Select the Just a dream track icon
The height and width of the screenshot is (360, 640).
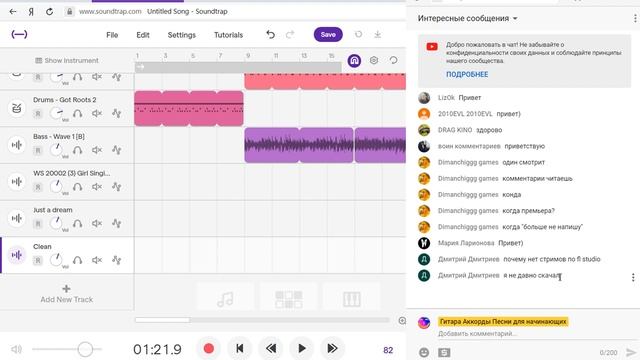(x=17, y=218)
